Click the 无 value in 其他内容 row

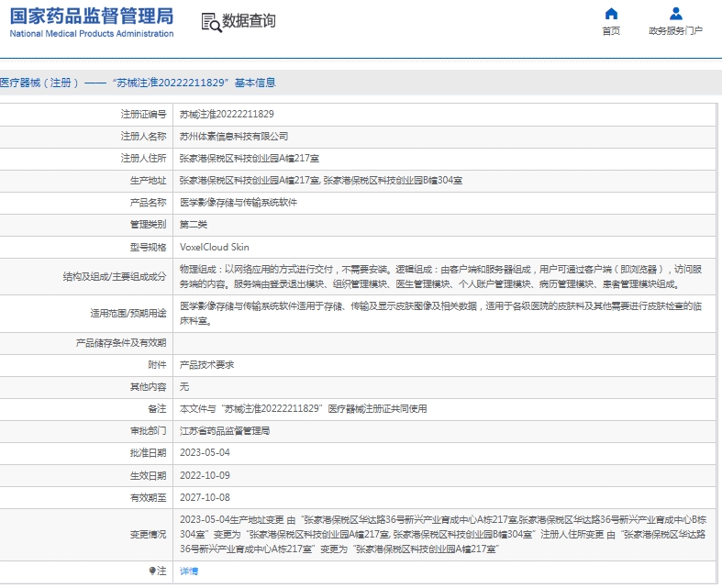tap(184, 387)
